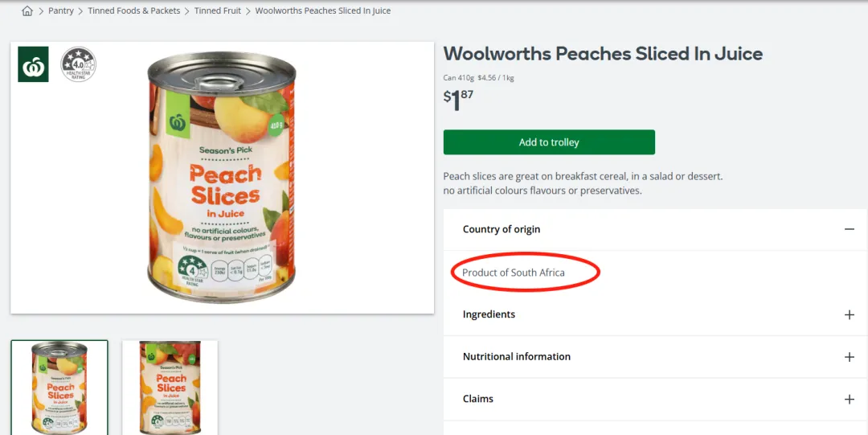The image size is (868, 435).
Task: Expand the Ingredients section
Action: pyautogui.click(x=489, y=314)
